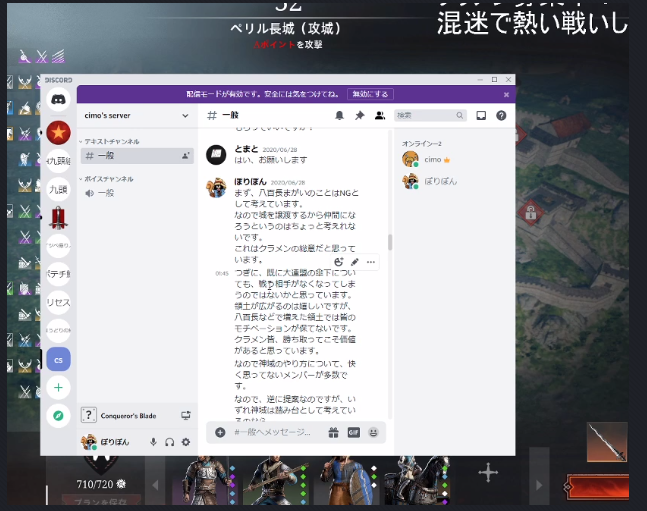
Task: Collapse the ボイスチャンネル category
Action: (106, 179)
